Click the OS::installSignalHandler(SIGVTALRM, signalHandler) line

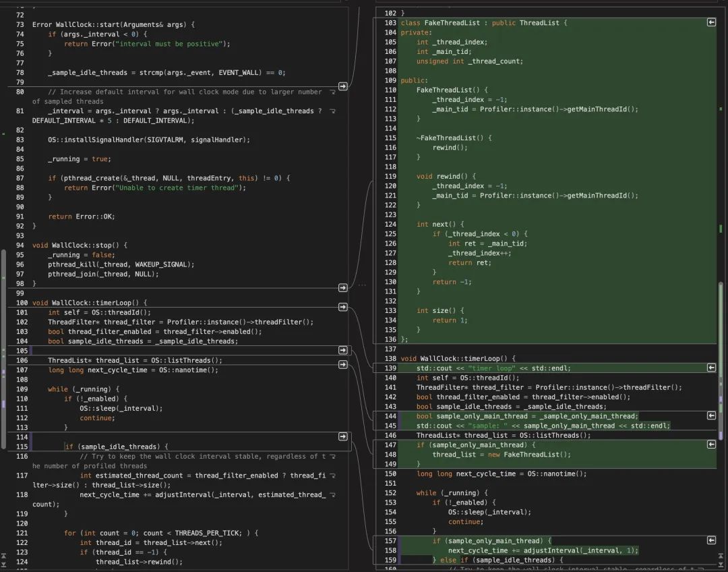click(x=149, y=140)
